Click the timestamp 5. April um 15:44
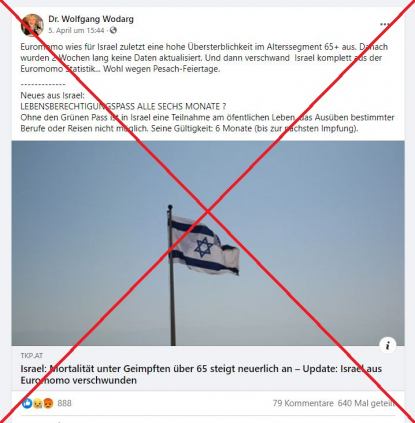The height and width of the screenshot is (423, 415). tap(76, 30)
